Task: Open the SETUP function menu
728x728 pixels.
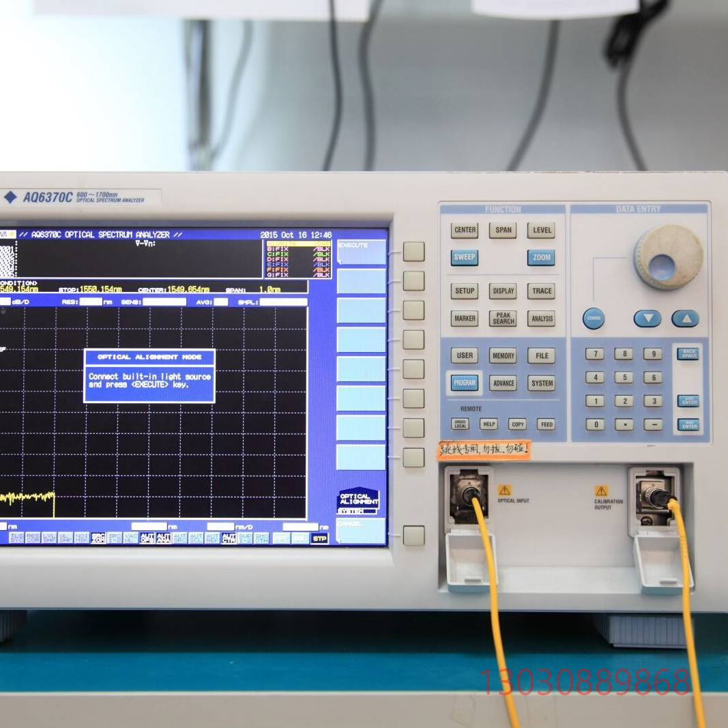Action: point(465,291)
